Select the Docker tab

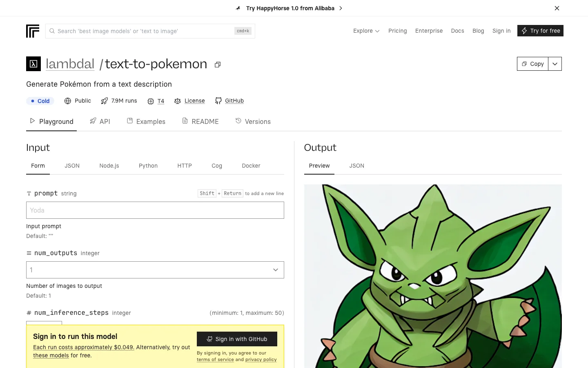[251, 166]
